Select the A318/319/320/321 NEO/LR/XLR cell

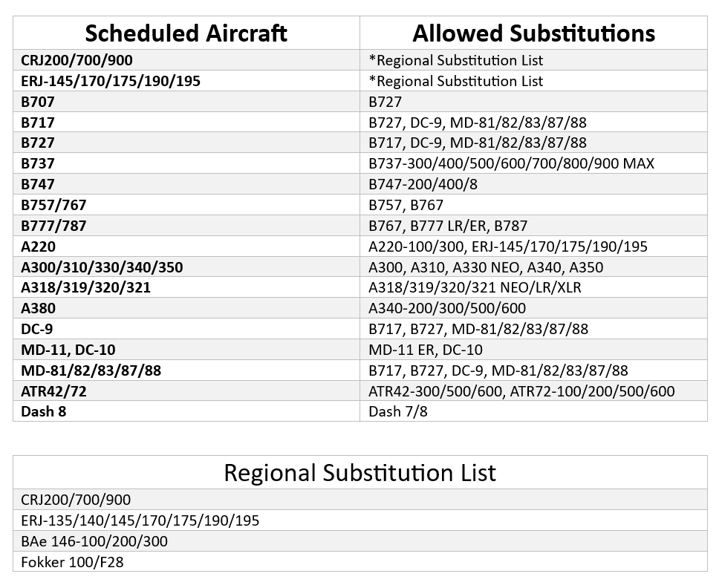[475, 287]
